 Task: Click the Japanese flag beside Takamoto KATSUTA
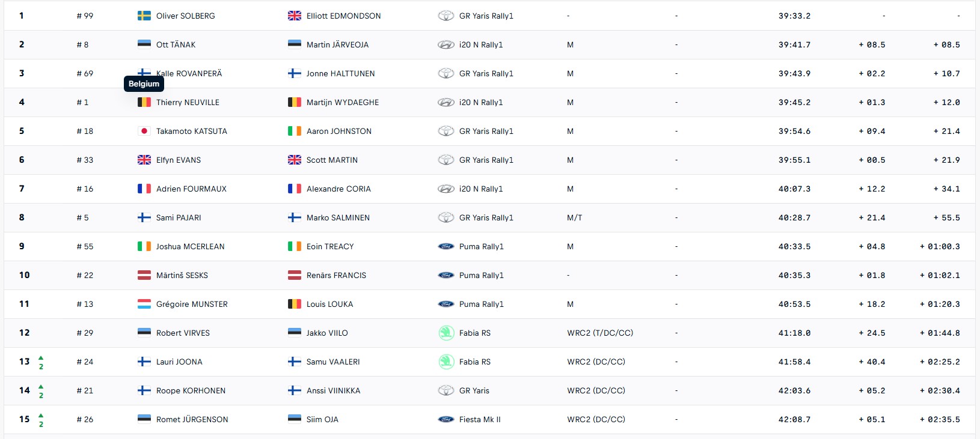coord(144,131)
